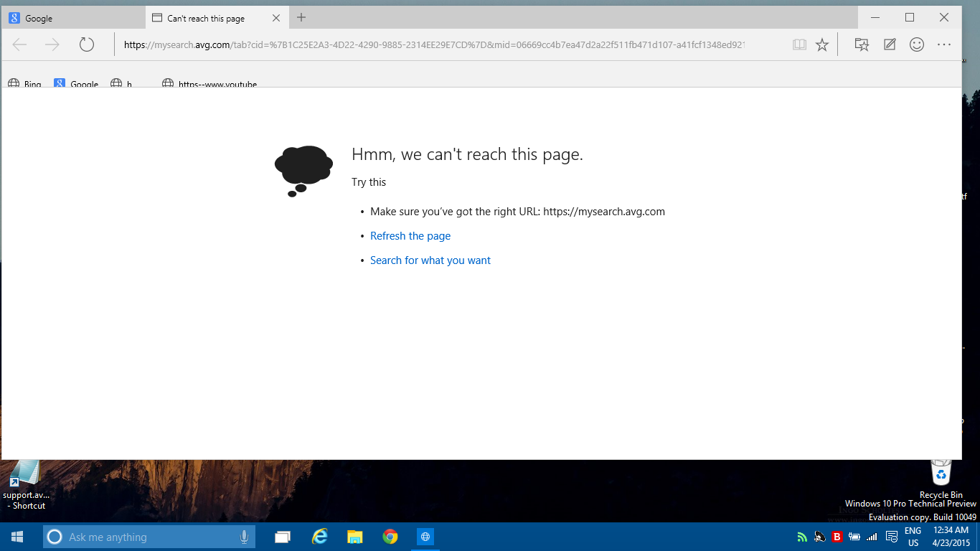Click the Refresh the page link
This screenshot has height=551, width=980.
[x=410, y=236]
